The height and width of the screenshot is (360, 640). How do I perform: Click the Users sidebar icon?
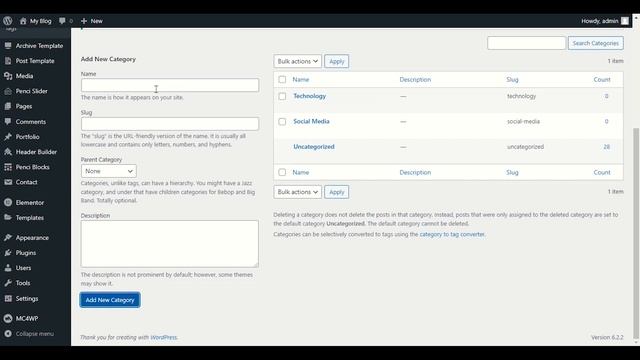tap(8, 268)
